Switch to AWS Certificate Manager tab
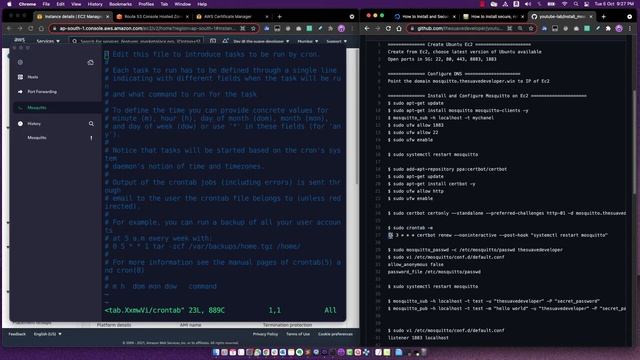 [x=233, y=17]
